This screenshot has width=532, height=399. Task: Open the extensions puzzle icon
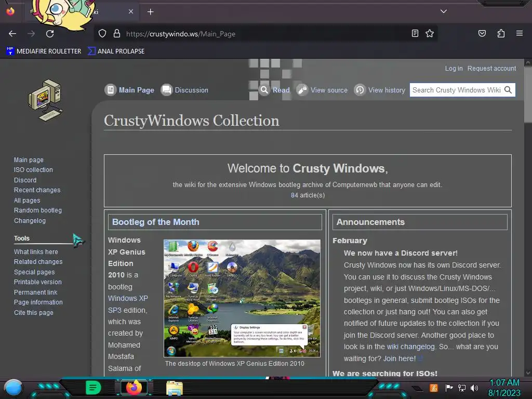501,33
